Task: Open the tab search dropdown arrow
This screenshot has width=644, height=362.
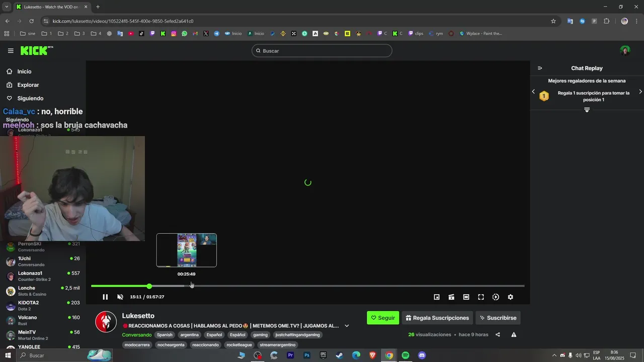Action: 7,7
